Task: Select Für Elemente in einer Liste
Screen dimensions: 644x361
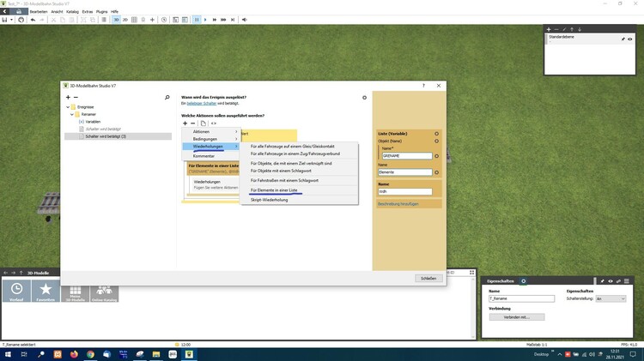Action: pyautogui.click(x=299, y=190)
